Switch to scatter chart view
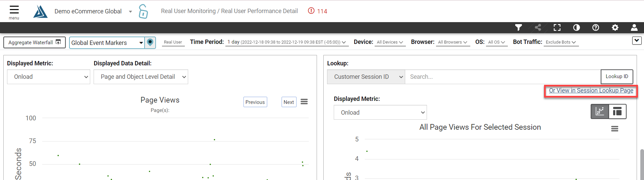This screenshot has width=644, height=180. tap(600, 111)
